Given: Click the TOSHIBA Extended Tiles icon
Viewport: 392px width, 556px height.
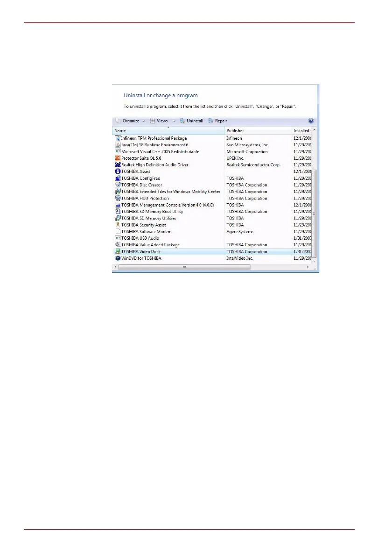Looking at the screenshot, I should (x=118, y=192).
